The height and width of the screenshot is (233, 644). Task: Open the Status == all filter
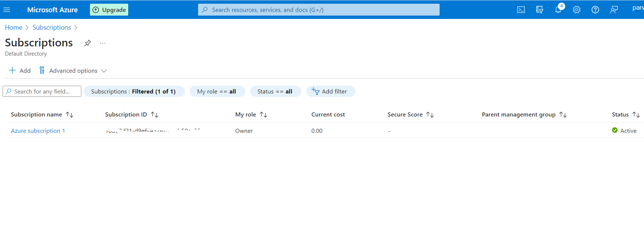(x=275, y=91)
